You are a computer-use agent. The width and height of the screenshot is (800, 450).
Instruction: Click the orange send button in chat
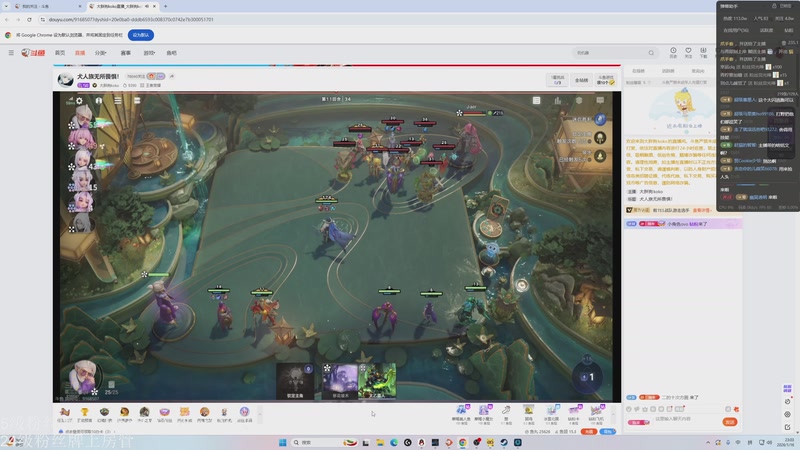point(730,422)
